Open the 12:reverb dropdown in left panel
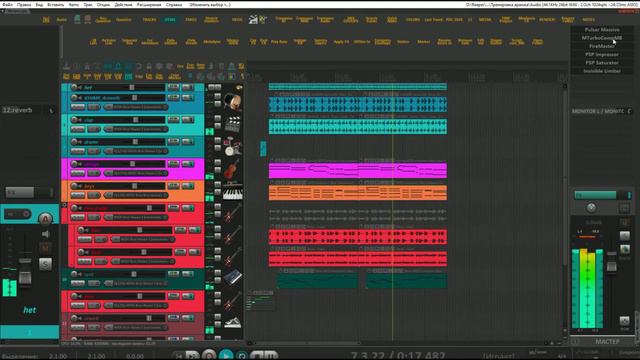Screen dimensions: 640x360 point(51,110)
